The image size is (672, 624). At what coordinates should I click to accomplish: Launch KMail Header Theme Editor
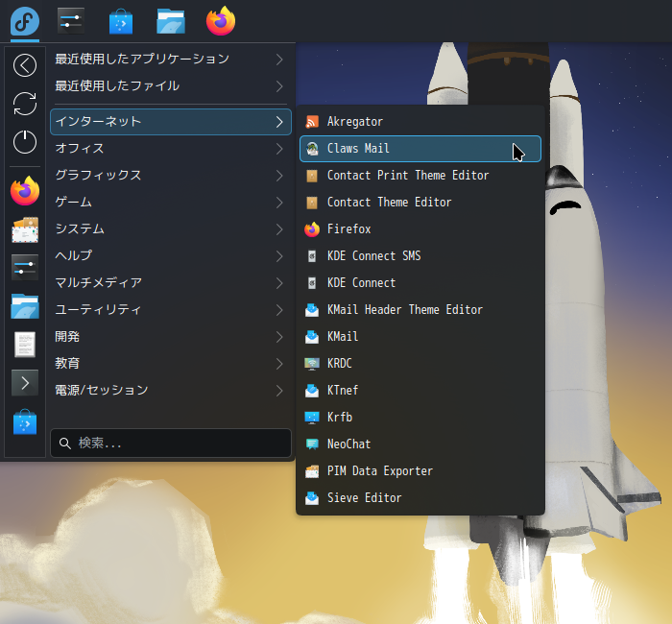tap(420, 310)
